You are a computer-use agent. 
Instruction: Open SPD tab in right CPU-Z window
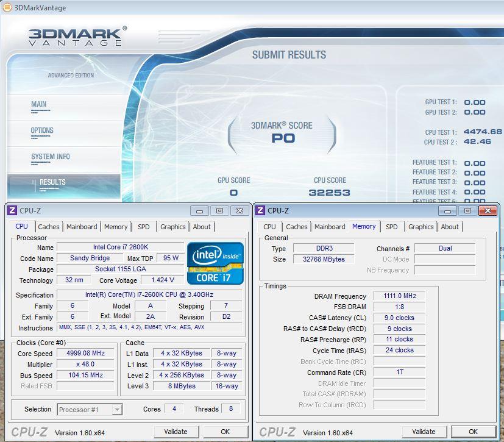pyautogui.click(x=391, y=227)
